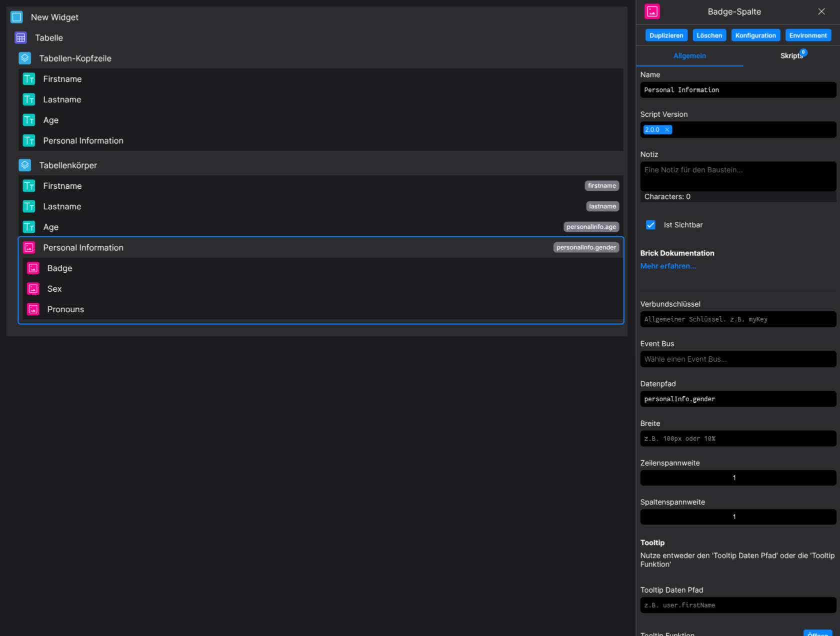This screenshot has height=636, width=840.
Task: Disable the Ist Sichtbar checkbox
Action: pyautogui.click(x=650, y=225)
